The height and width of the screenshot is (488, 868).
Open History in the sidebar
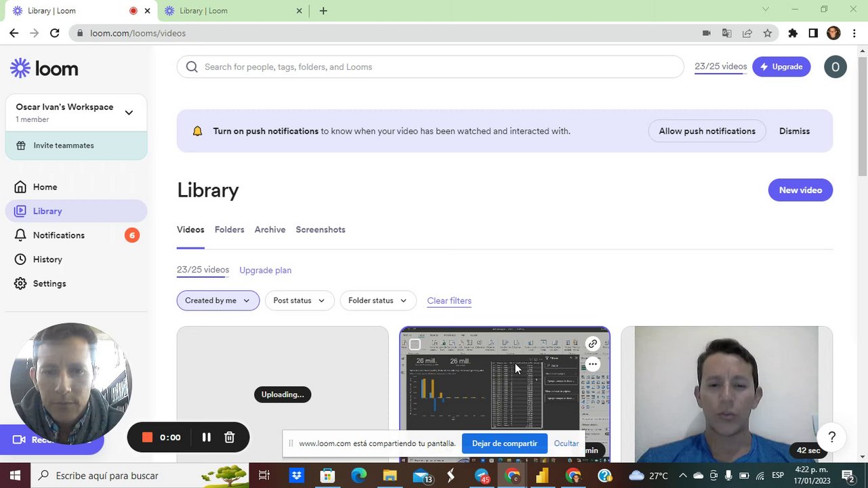(47, 260)
